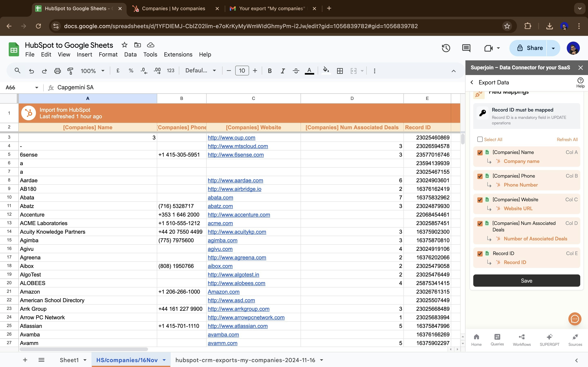Click the borders grid icon in toolbar
The width and height of the screenshot is (588, 367).
(x=340, y=71)
